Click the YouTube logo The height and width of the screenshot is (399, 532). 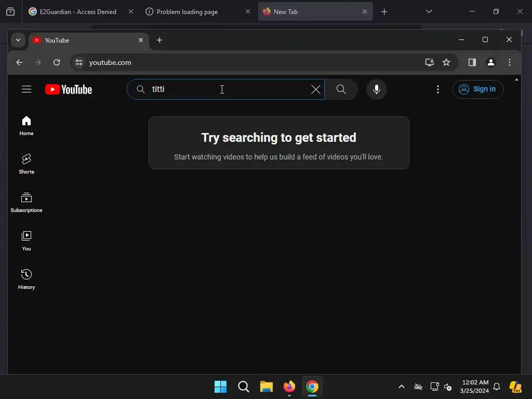[x=69, y=89]
